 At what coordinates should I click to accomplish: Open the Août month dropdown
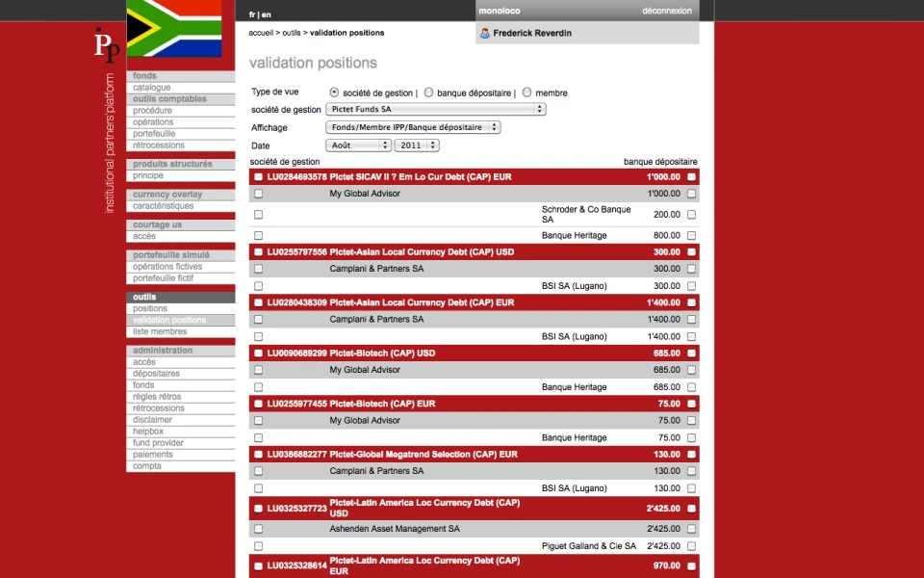(x=358, y=145)
